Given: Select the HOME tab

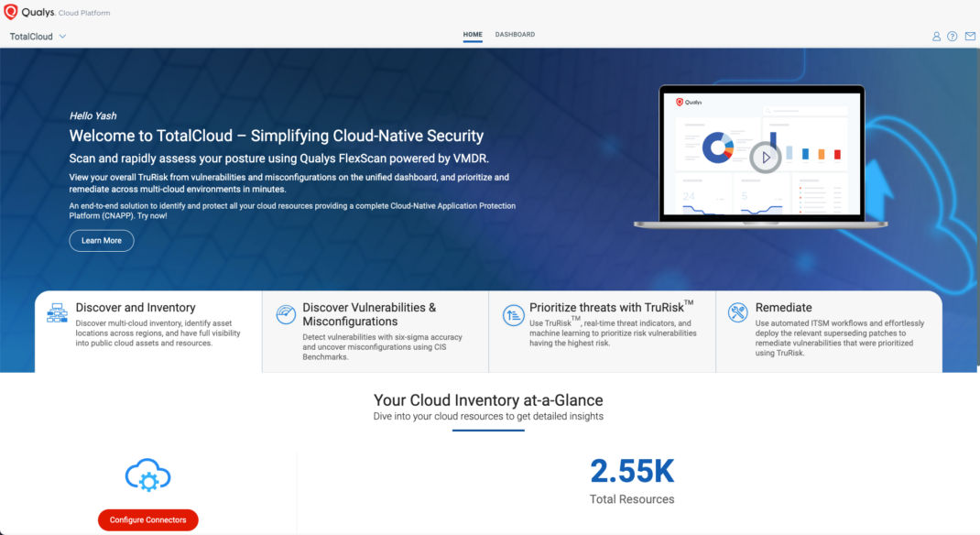Looking at the screenshot, I should point(473,33).
